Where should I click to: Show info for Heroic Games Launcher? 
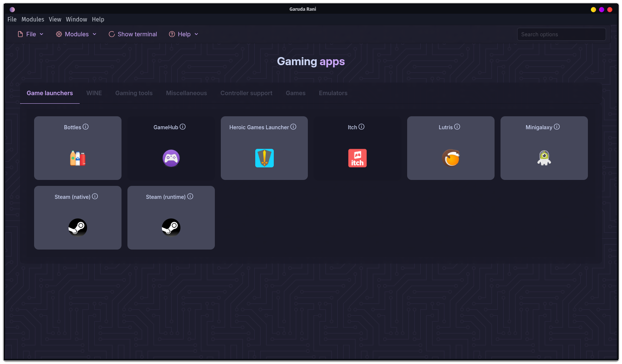coord(293,127)
